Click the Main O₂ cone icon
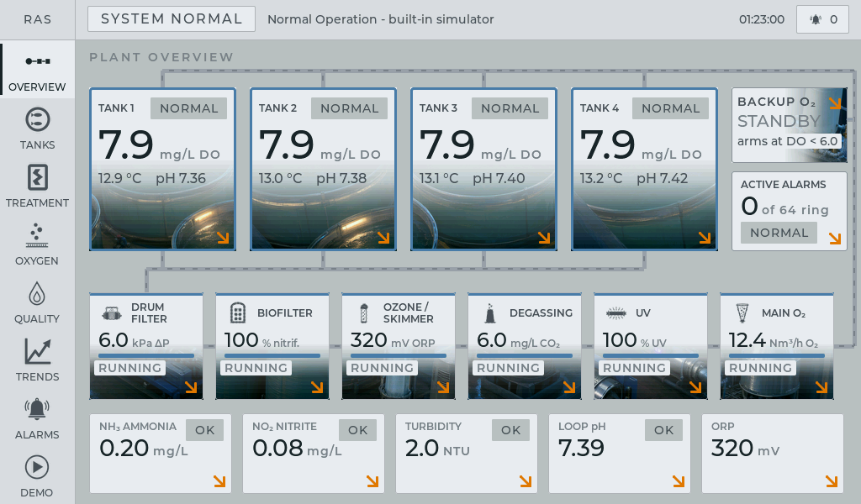The width and height of the screenshot is (861, 504). [x=742, y=312]
